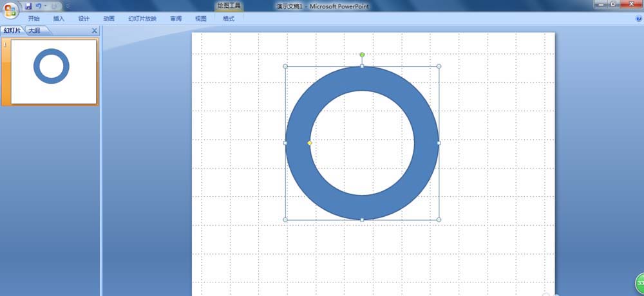Image resolution: width=644 pixels, height=296 pixels.
Task: Undo the last action in Quick Access toolbar
Action: point(38,6)
